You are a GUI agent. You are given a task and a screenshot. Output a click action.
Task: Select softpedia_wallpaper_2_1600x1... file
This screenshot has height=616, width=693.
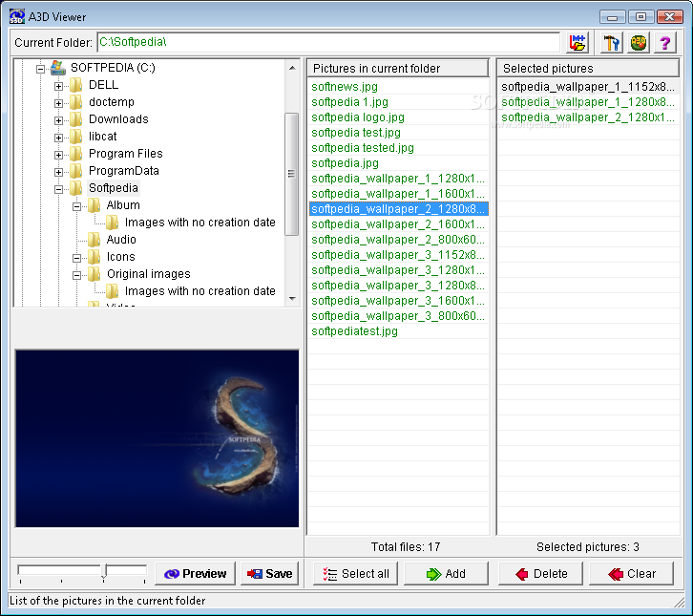pos(399,224)
